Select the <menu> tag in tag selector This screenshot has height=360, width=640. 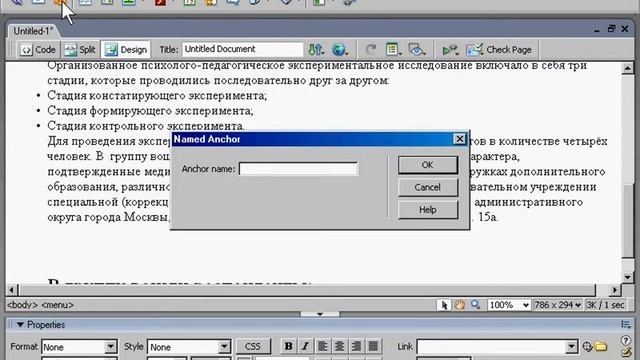(58, 305)
